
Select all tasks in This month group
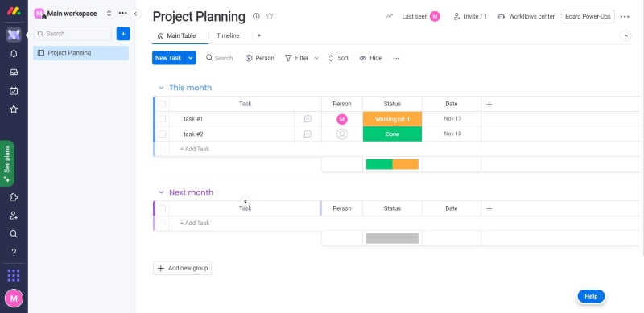tap(163, 104)
